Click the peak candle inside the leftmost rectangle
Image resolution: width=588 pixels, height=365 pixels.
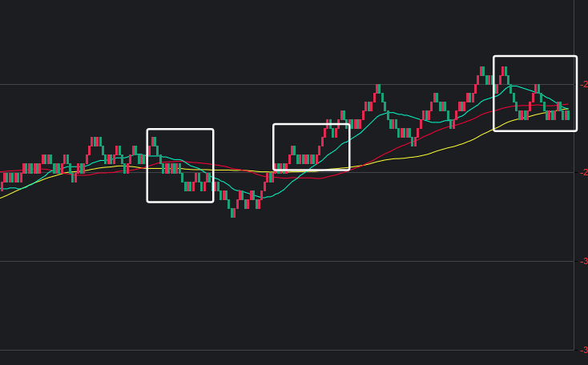(153, 142)
